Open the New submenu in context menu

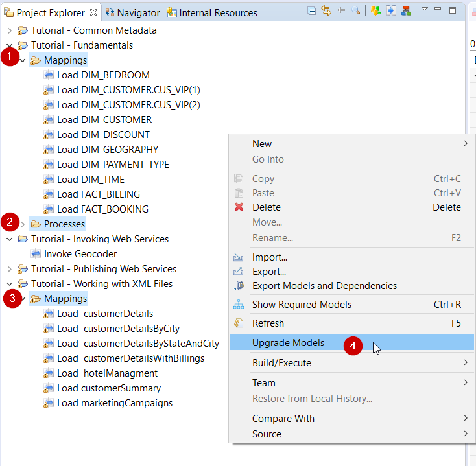point(352,144)
